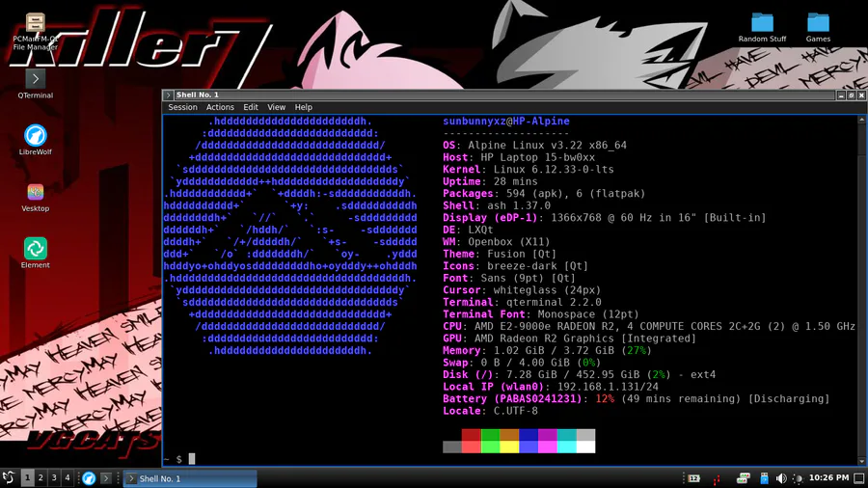Launch LibreWolf from the panel quicklaunch
868x488 pixels.
tap(89, 478)
